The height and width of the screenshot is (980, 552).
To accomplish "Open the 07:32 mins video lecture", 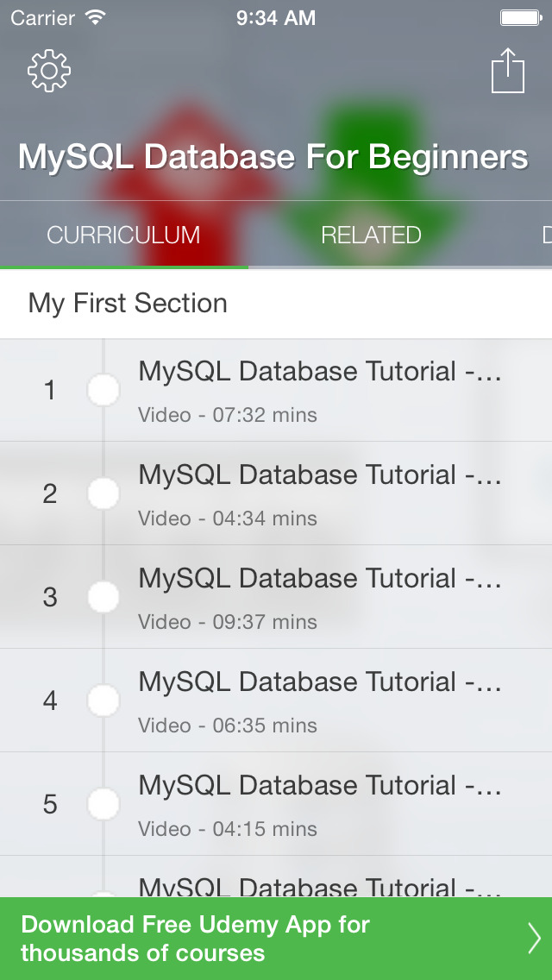I will [319, 390].
